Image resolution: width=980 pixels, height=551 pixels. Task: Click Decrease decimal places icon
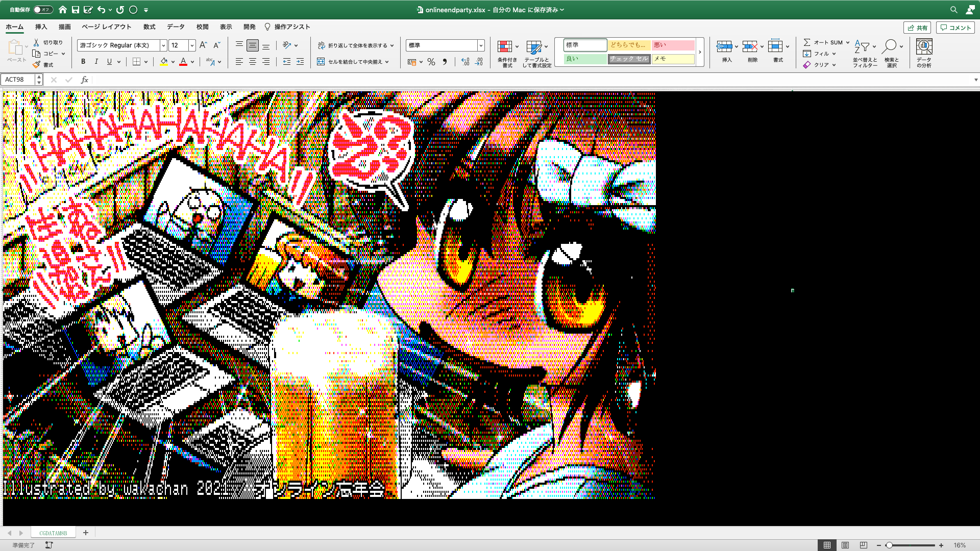pyautogui.click(x=479, y=62)
